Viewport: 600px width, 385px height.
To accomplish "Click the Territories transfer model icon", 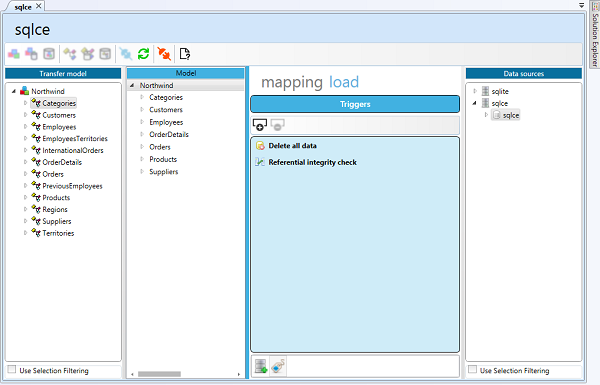I will tap(36, 233).
